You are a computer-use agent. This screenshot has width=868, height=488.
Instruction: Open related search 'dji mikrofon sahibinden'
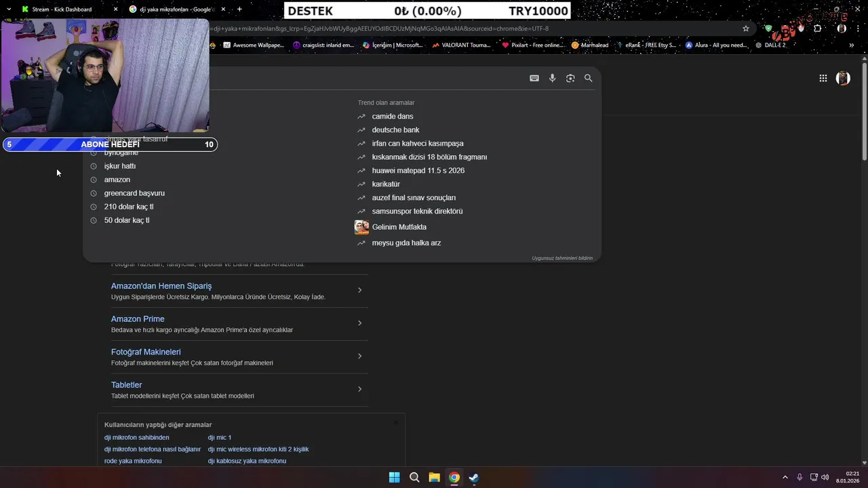tap(136, 438)
